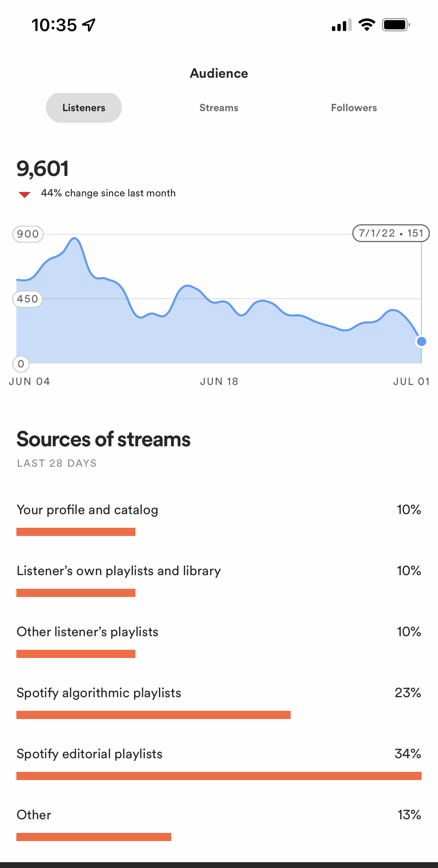The image size is (438, 868).
Task: Tap the blue data point on chart
Action: point(422,341)
